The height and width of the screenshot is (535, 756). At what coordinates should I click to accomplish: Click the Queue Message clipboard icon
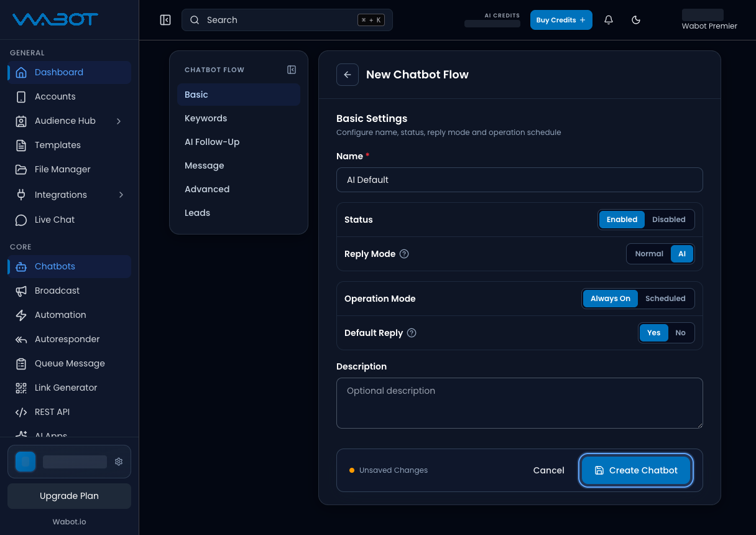[x=21, y=363]
